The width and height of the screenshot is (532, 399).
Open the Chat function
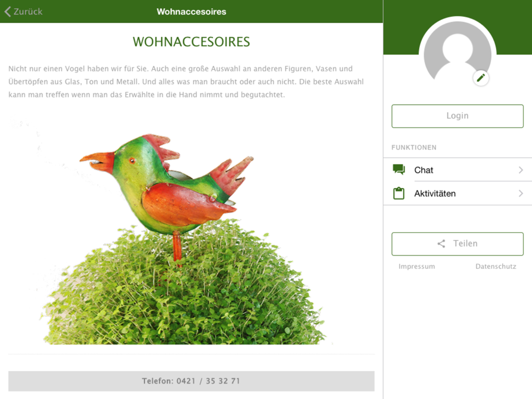[458, 170]
